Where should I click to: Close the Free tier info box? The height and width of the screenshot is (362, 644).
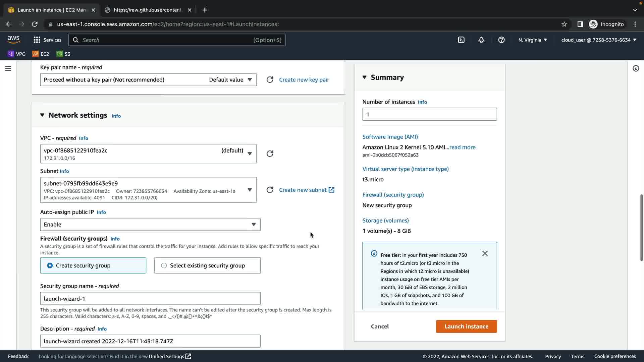485,253
